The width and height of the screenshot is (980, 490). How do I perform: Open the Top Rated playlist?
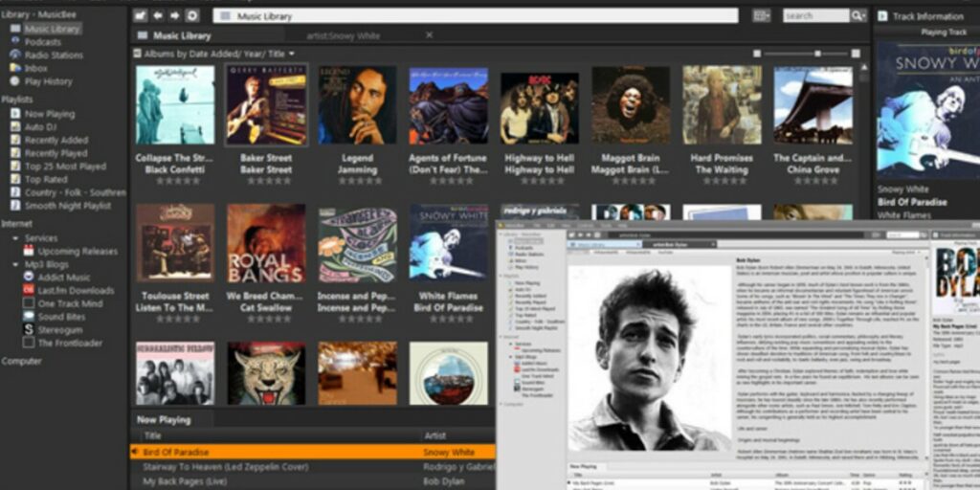(x=46, y=179)
